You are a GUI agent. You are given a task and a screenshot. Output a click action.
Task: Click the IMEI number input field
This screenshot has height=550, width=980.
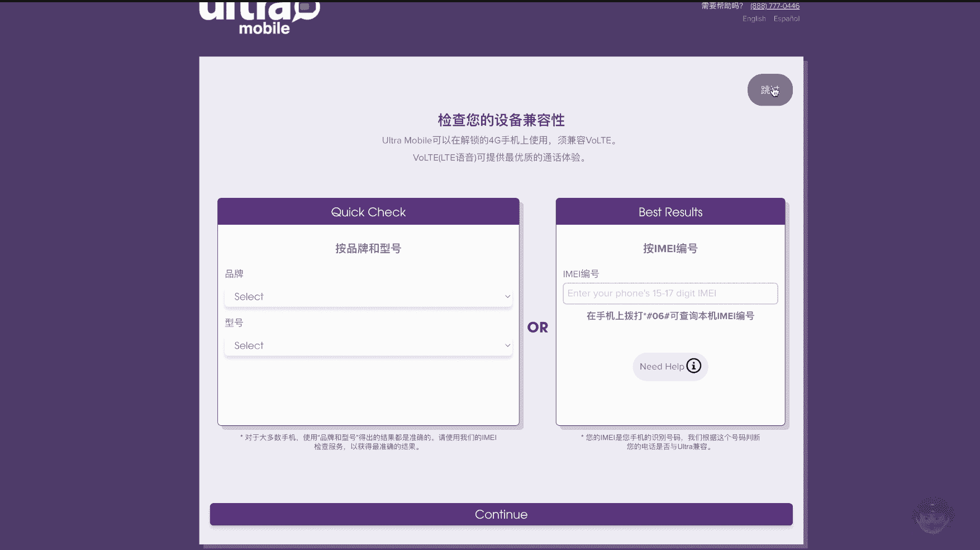pyautogui.click(x=670, y=293)
